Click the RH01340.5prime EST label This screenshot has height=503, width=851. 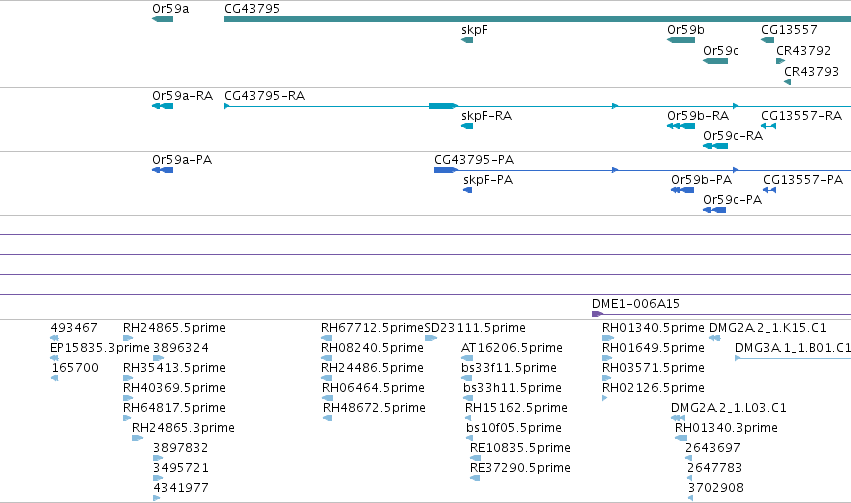[653, 328]
